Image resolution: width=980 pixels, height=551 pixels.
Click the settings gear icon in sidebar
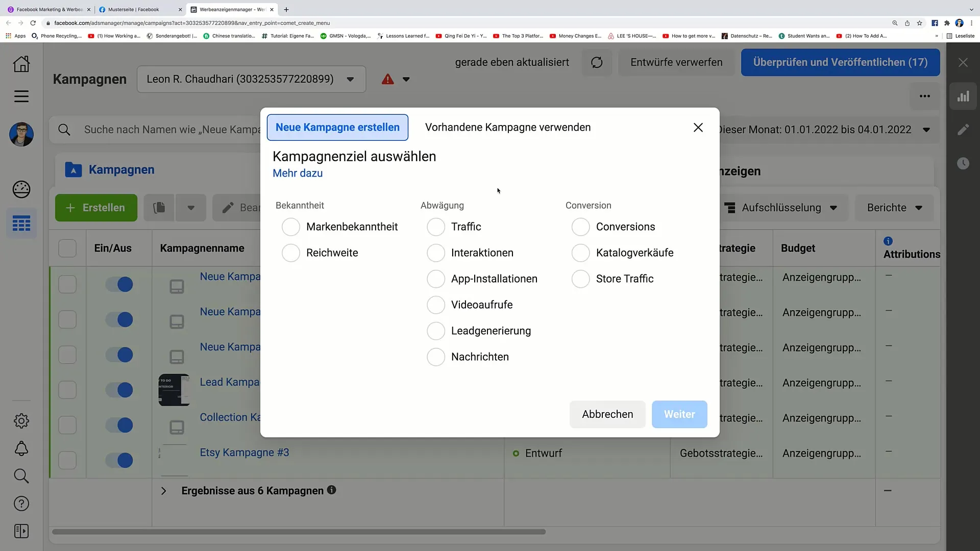click(x=21, y=420)
